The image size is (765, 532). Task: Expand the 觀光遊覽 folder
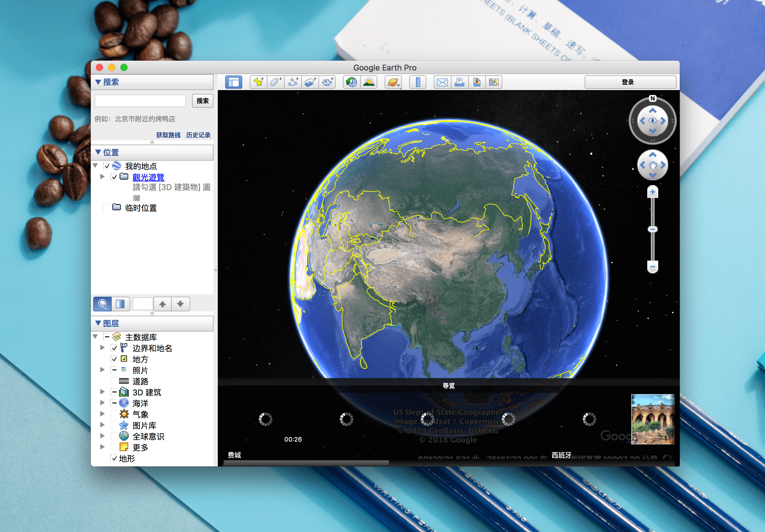[103, 177]
